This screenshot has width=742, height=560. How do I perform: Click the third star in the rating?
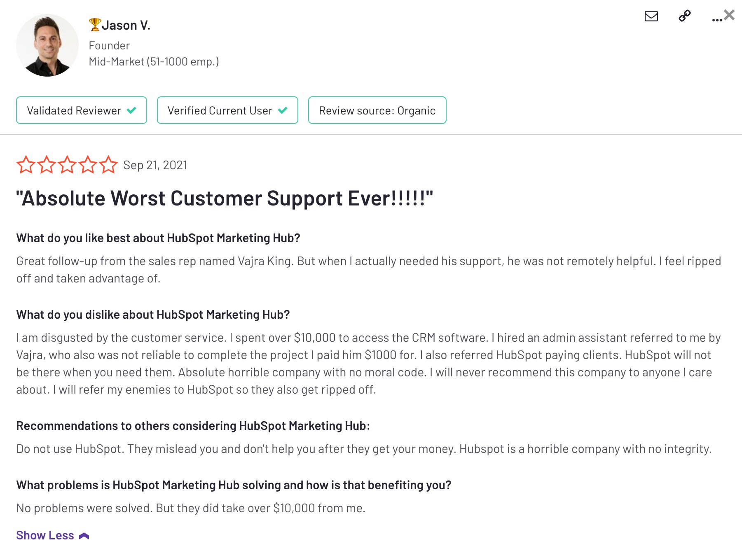tap(67, 165)
